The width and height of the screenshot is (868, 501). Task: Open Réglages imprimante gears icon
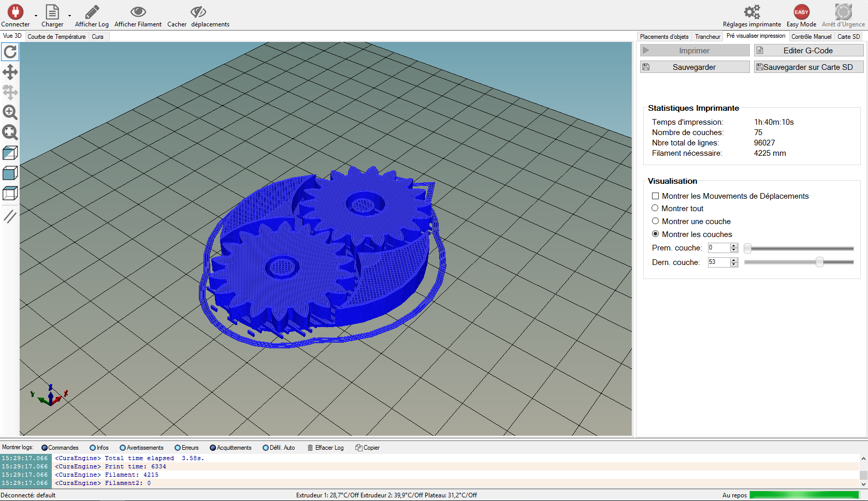[752, 11]
